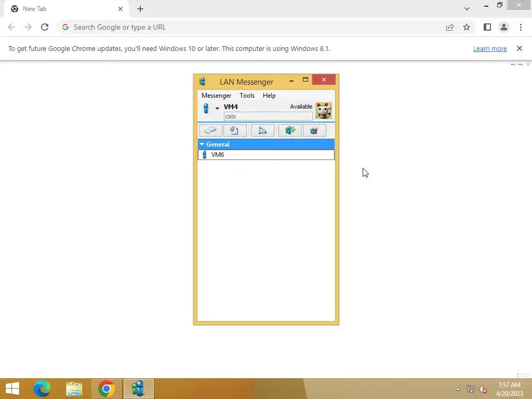Click the Start Conversation toolbar button
532x399 pixels.
coord(210,130)
